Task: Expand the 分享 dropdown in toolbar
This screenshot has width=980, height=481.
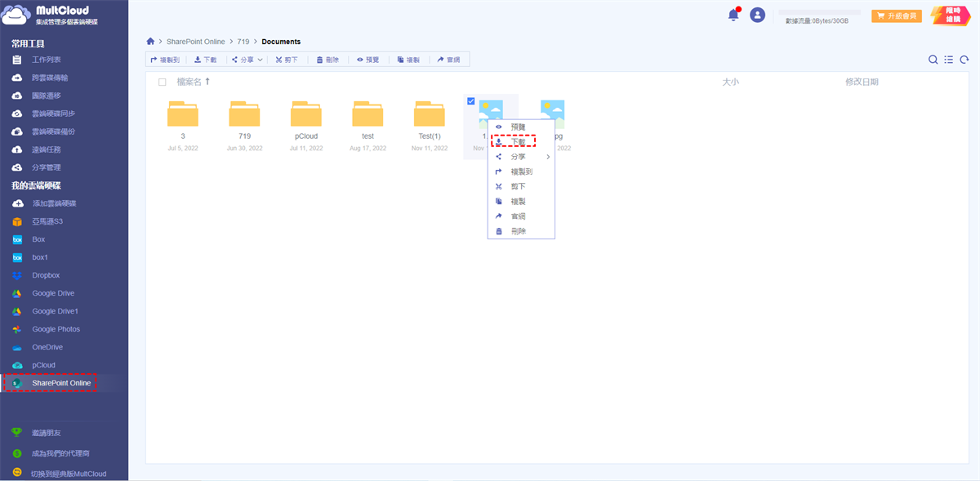Action: coord(246,60)
